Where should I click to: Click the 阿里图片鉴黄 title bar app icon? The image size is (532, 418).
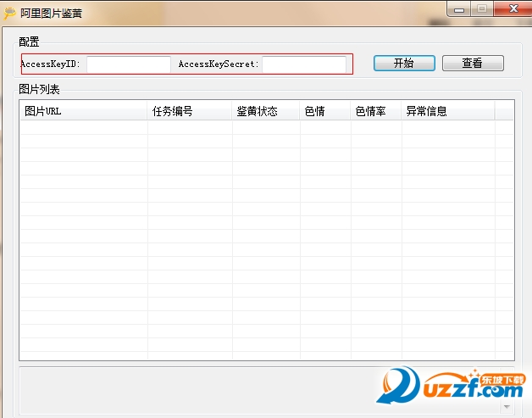click(9, 13)
